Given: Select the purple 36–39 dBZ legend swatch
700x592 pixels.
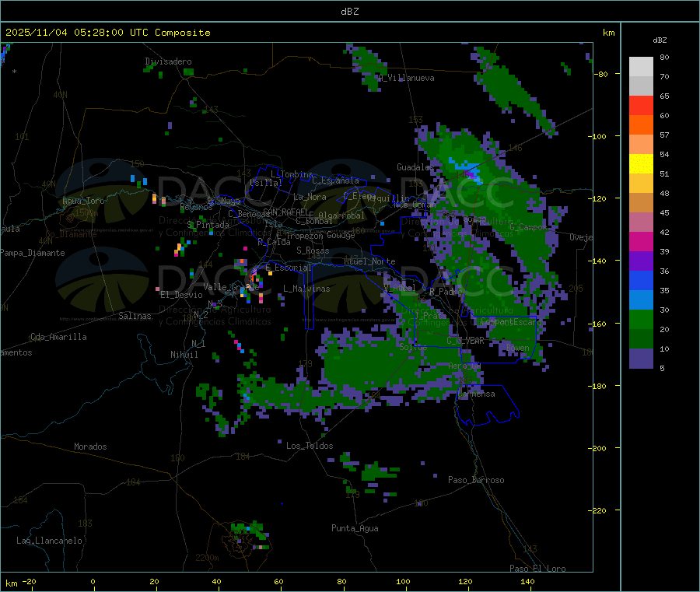Looking at the screenshot, I should coord(641,261).
